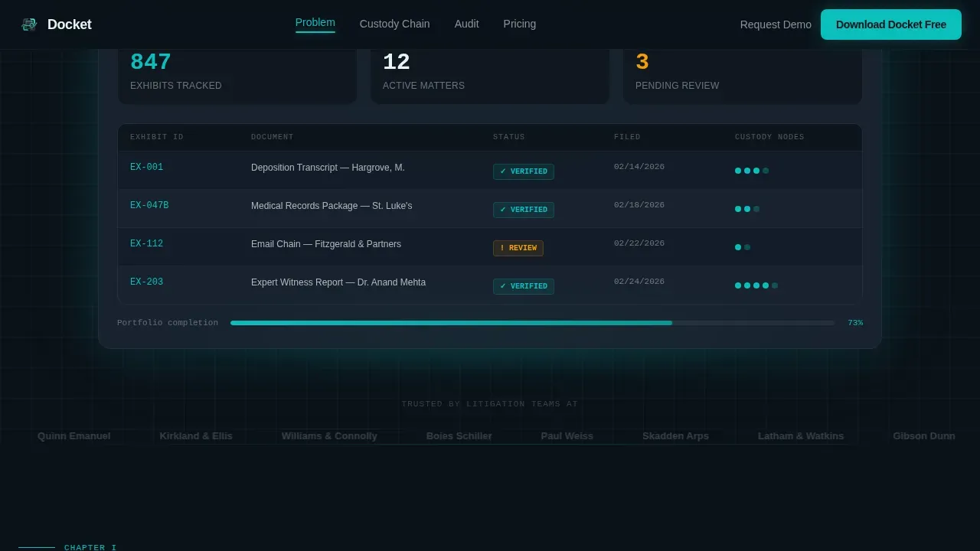980x551 pixels.
Task: Select Deposition Transcript — Hargrove, M. document
Action: click(x=328, y=168)
